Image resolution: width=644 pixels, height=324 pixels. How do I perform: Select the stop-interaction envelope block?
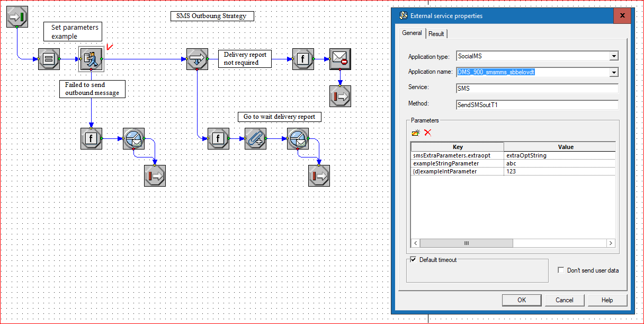click(x=339, y=59)
